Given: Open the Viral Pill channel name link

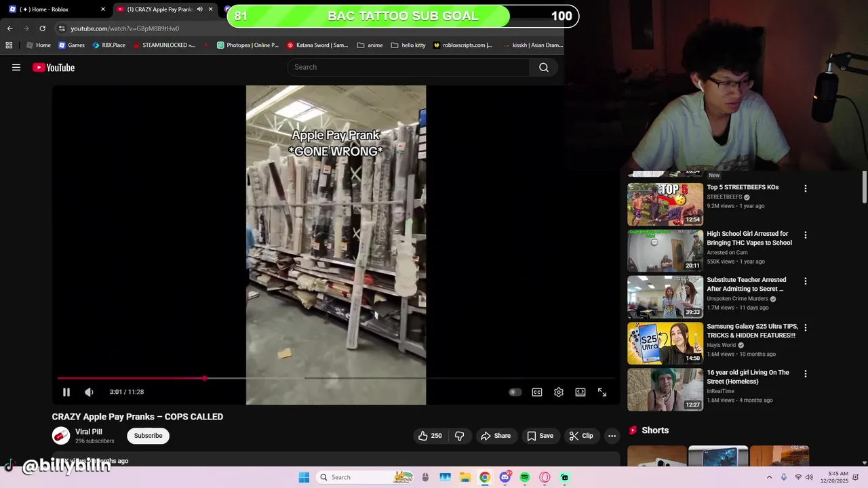Looking at the screenshot, I should (89, 432).
